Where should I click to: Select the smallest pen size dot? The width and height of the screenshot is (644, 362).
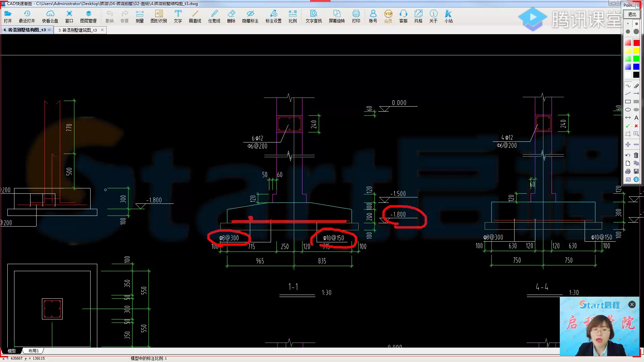pos(628,24)
